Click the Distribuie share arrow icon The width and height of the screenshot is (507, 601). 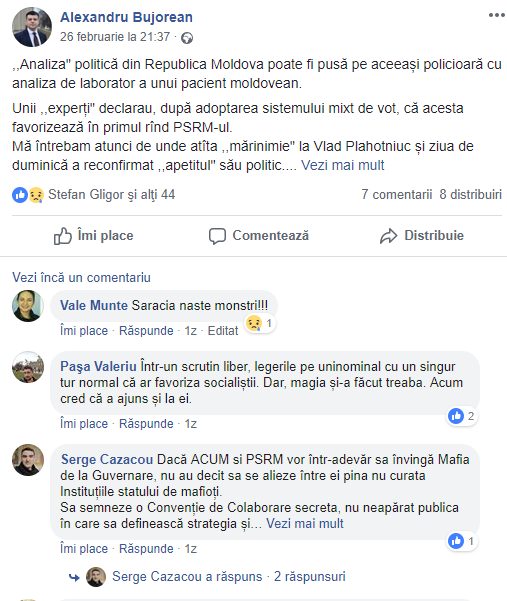(389, 236)
